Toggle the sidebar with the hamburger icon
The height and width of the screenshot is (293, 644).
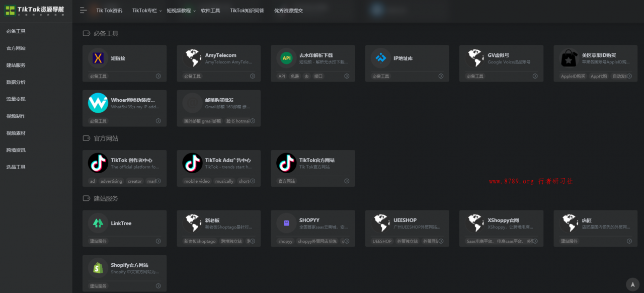point(84,10)
